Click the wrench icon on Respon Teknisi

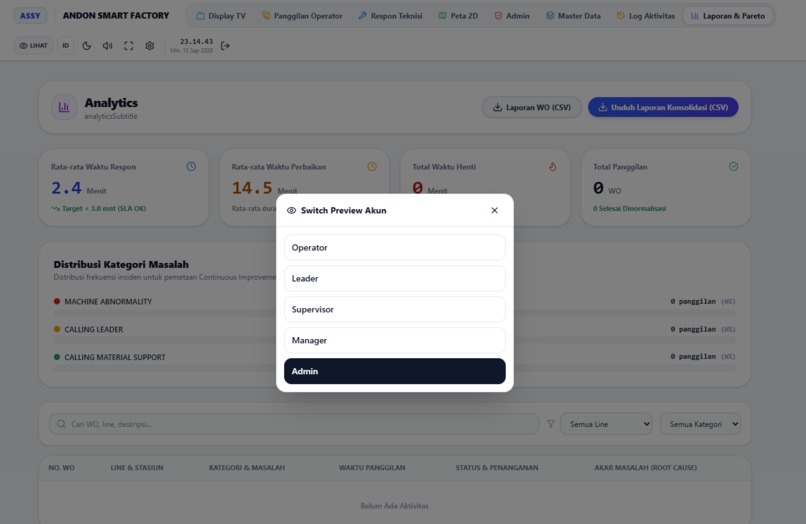coord(362,16)
